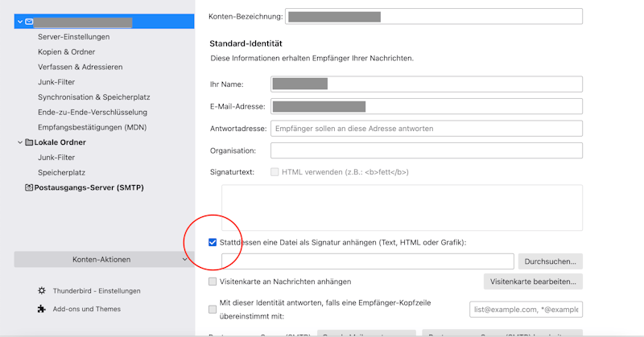
Task: Click the mail envelope icon of the selected account
Action: (x=29, y=22)
